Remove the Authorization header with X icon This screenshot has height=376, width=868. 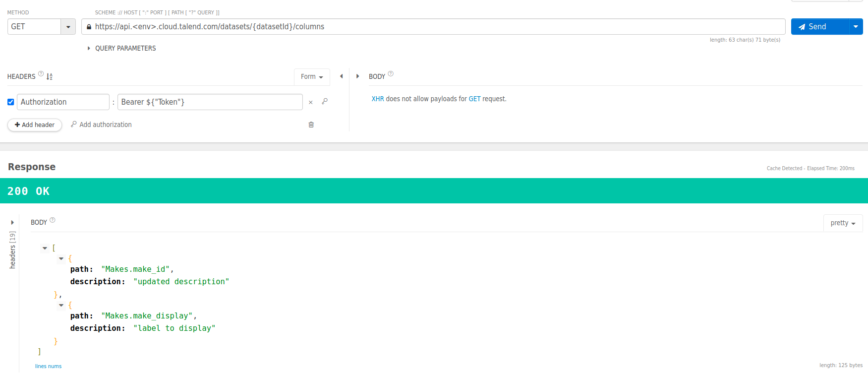click(x=311, y=102)
